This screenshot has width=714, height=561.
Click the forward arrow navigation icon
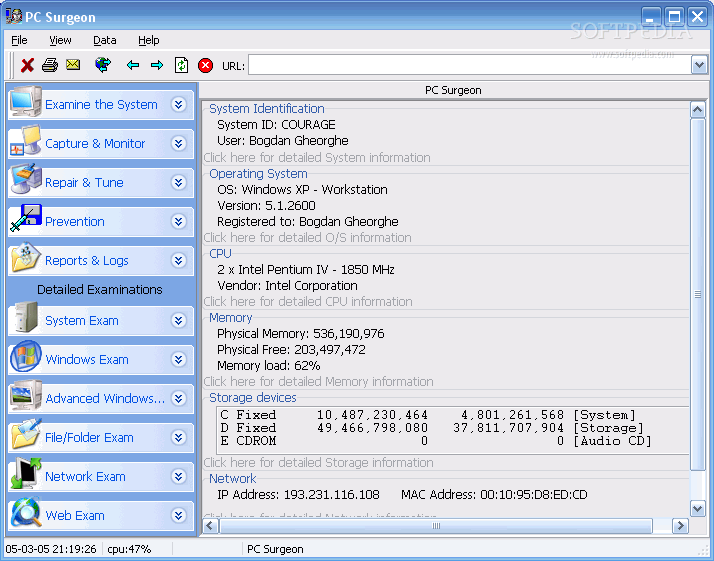157,65
